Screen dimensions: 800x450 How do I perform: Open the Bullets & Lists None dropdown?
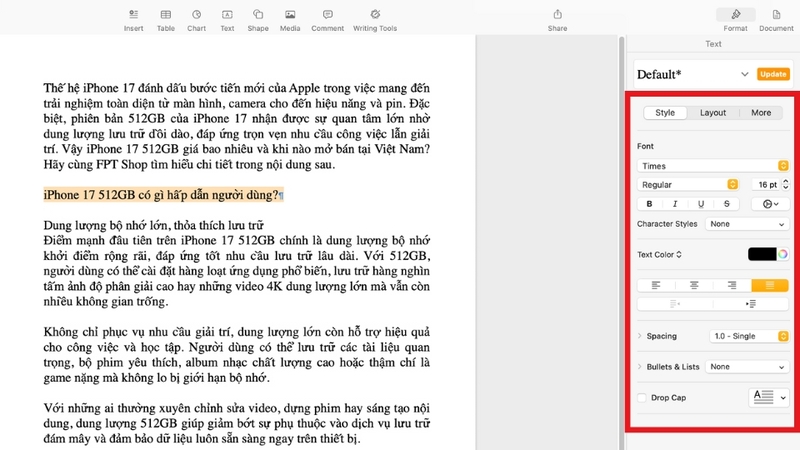747,367
